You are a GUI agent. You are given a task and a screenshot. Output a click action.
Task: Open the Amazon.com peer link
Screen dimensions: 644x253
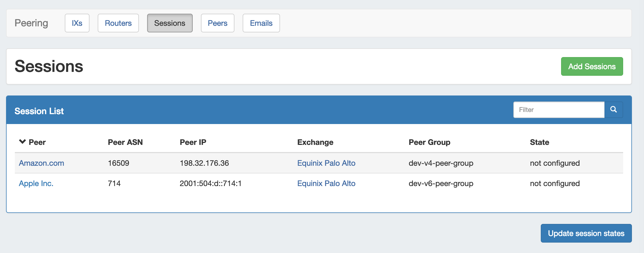[41, 163]
